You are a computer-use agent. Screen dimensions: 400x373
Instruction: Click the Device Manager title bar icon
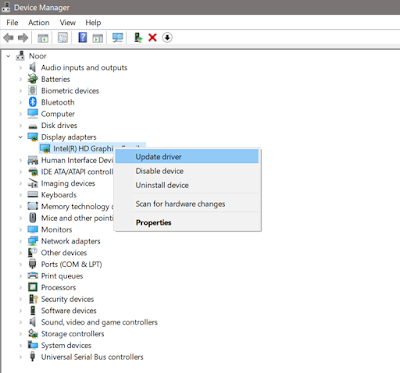coord(6,7)
